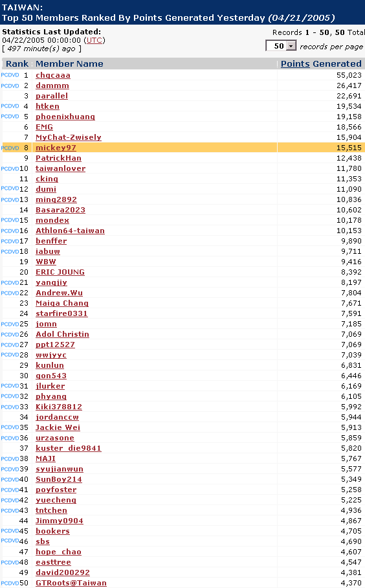This screenshot has width=365, height=588.
Task: Open the records per page dropdown arrow
Action: (x=292, y=46)
